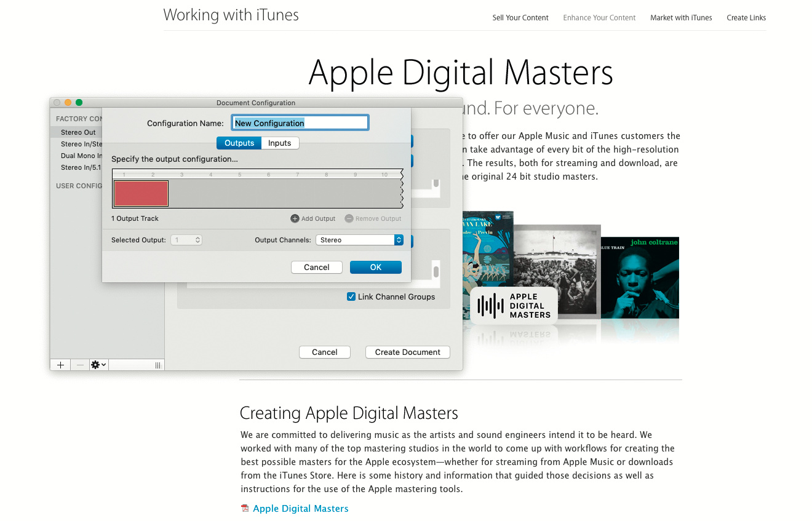Click the Add Output plus icon
This screenshot has width=812, height=521.
(x=295, y=218)
